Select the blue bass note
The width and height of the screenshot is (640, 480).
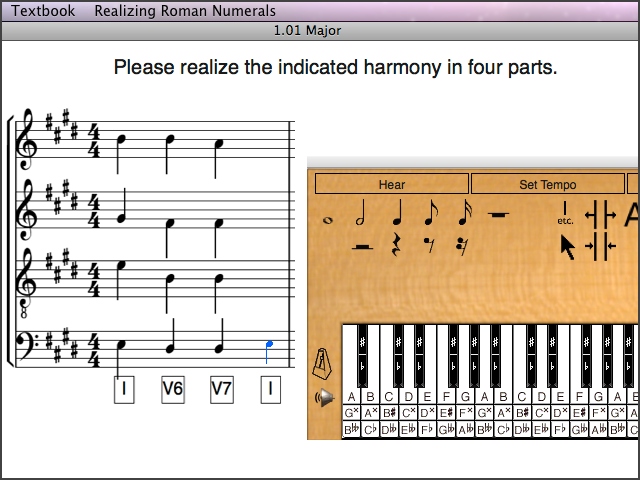coord(268,345)
